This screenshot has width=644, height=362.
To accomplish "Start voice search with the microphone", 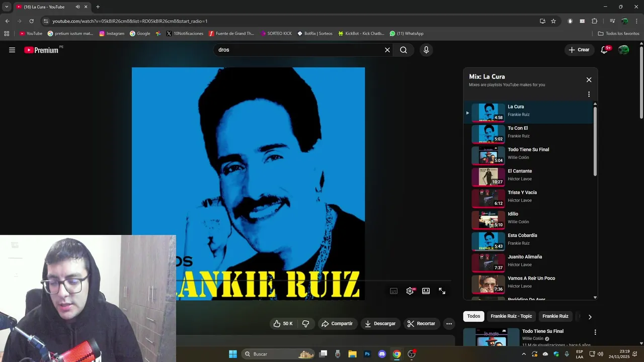I will tap(426, 50).
